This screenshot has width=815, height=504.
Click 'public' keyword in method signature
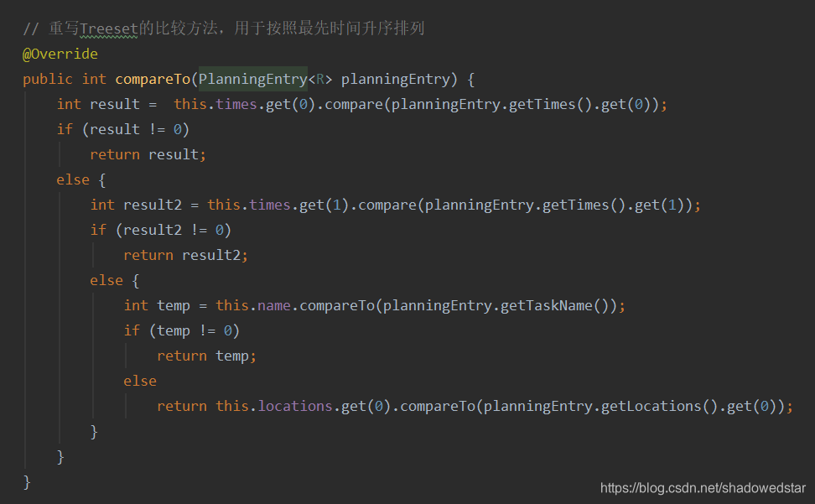pyautogui.click(x=47, y=79)
